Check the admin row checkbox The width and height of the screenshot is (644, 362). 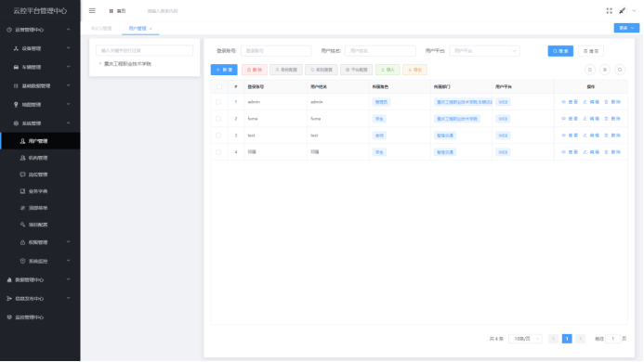(218, 102)
